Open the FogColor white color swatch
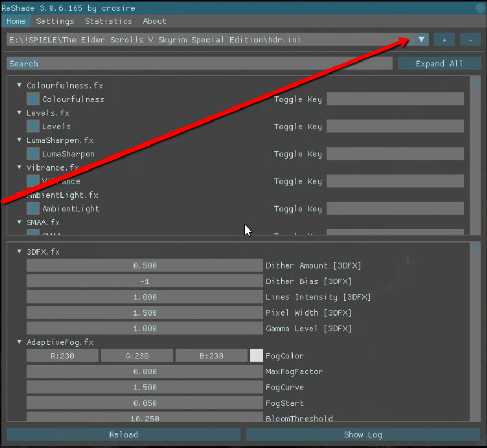Viewport: 487px width, 448px height. click(257, 356)
